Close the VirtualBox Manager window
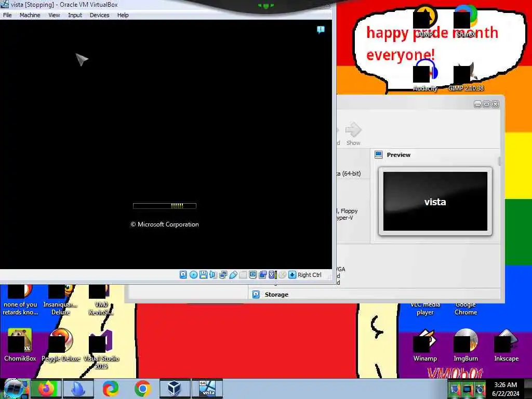 coord(495,104)
